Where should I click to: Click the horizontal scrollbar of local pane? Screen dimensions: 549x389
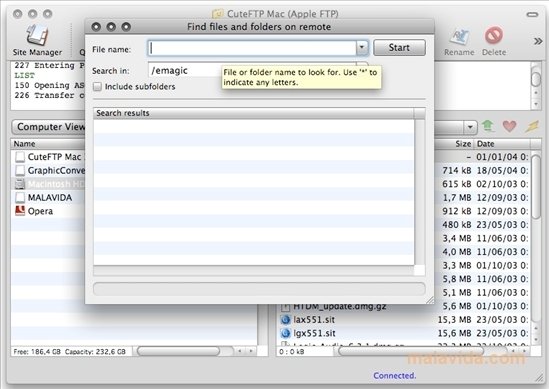pos(179,350)
